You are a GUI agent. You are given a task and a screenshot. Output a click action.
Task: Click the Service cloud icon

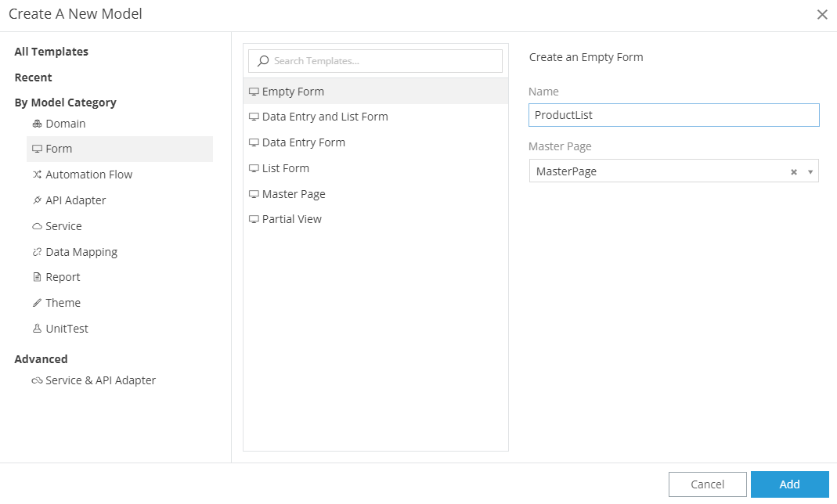coord(37,226)
